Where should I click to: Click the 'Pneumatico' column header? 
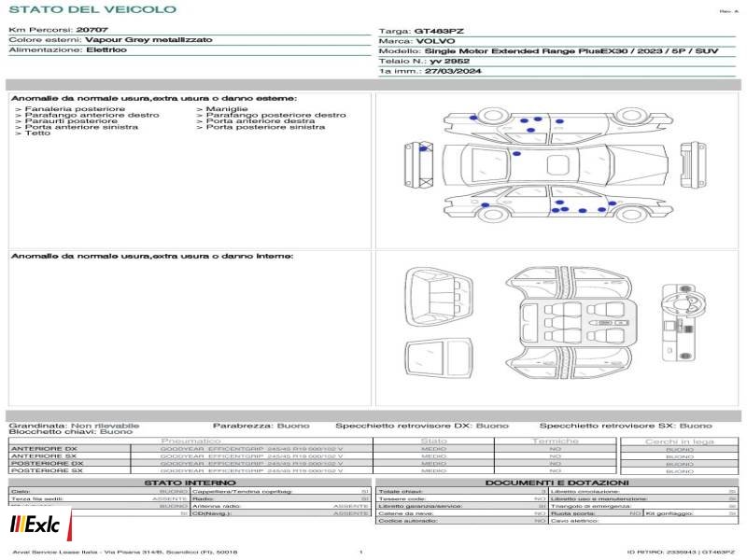(190, 441)
